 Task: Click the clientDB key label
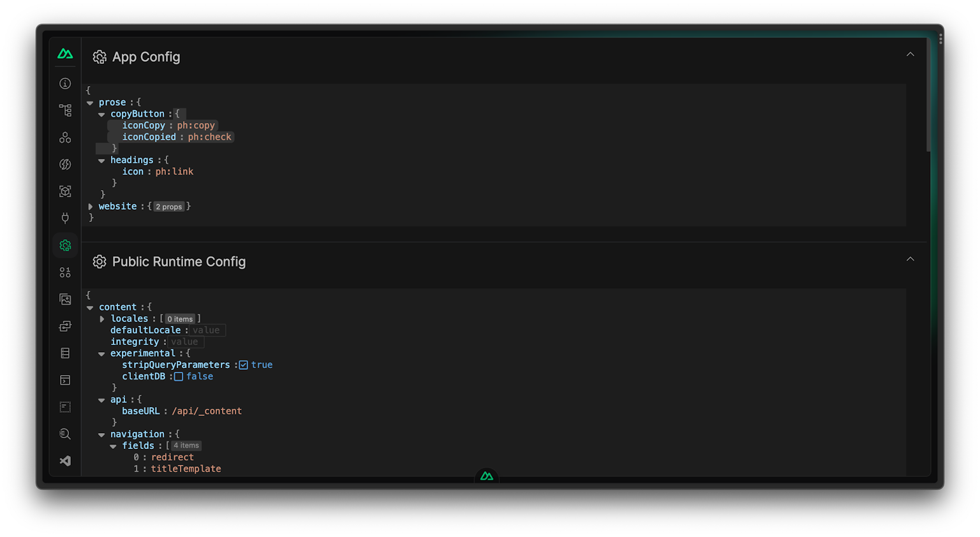click(144, 376)
